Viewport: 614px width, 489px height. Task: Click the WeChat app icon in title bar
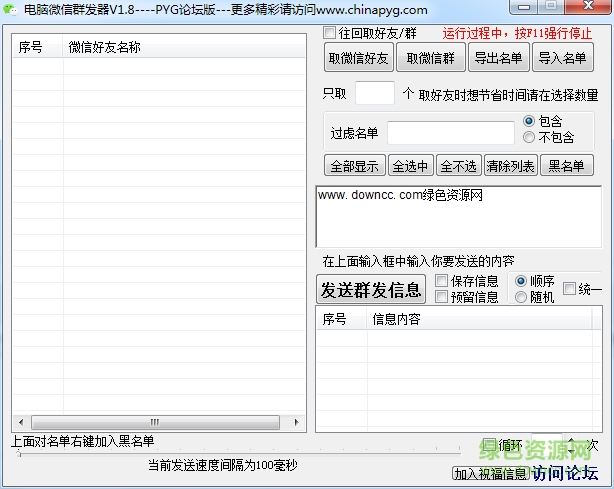[x=10, y=9]
